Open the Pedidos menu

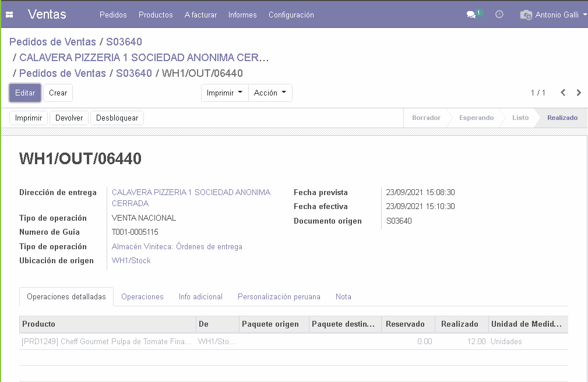(113, 15)
